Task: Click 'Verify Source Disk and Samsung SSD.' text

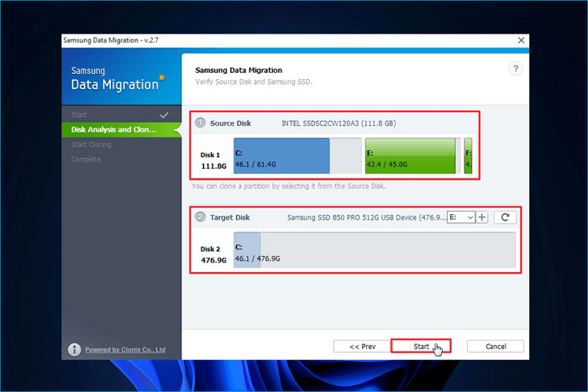Action: [x=254, y=81]
